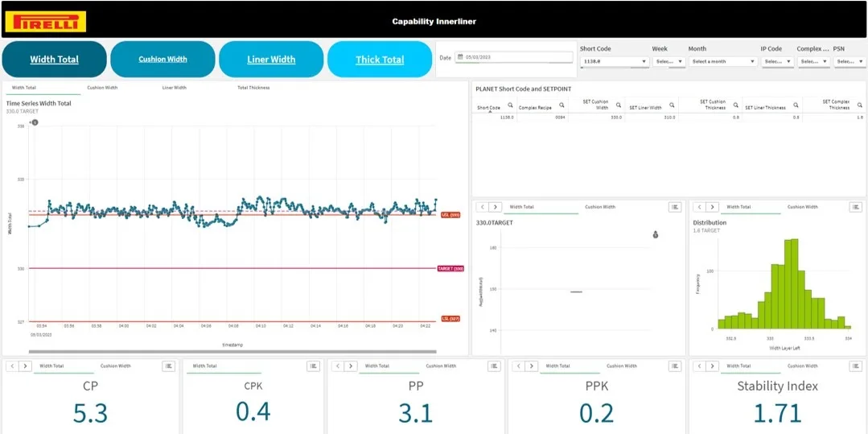This screenshot has height=434, width=868.
Task: Open the list menu icon on 330.0TARGET panel
Action: click(675, 207)
